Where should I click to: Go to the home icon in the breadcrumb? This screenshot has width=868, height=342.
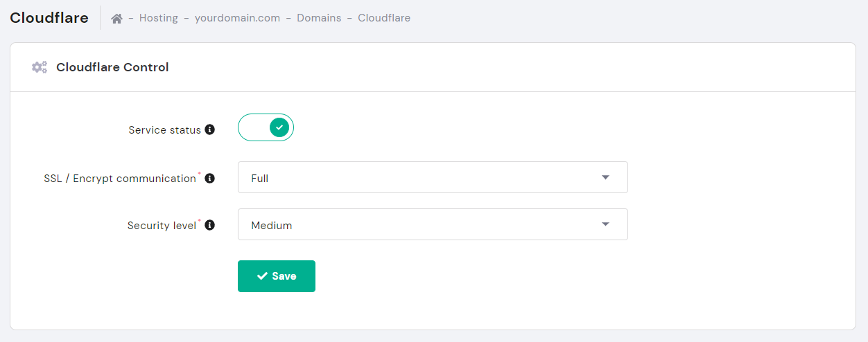pyautogui.click(x=116, y=18)
